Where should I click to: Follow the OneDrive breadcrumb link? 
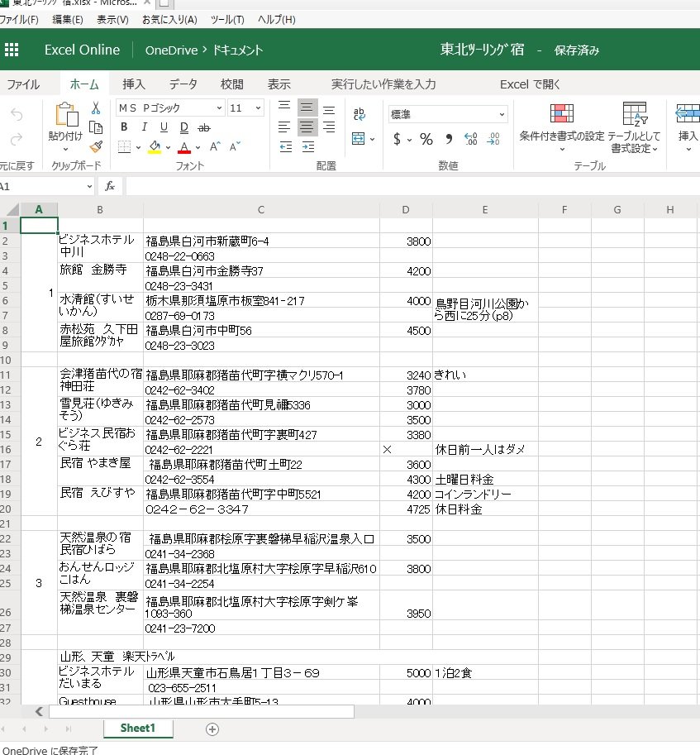(171, 50)
